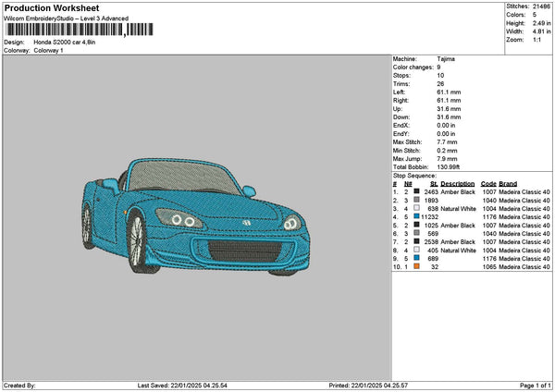
Task: Click the Stitches count 21486
Action: click(x=540, y=6)
